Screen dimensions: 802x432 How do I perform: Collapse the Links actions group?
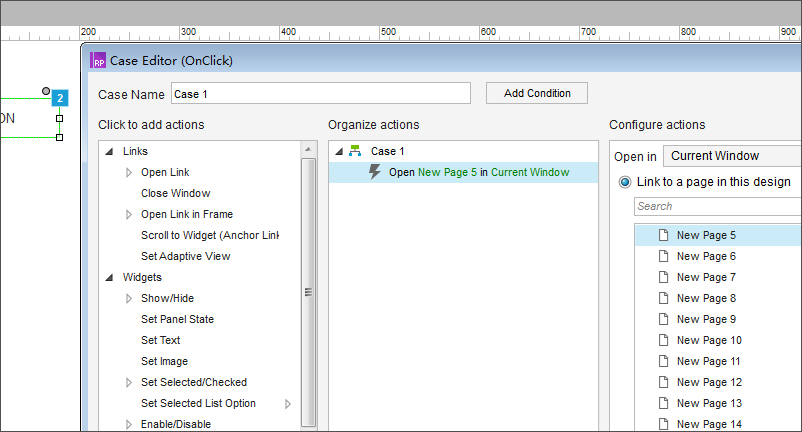tap(109, 151)
